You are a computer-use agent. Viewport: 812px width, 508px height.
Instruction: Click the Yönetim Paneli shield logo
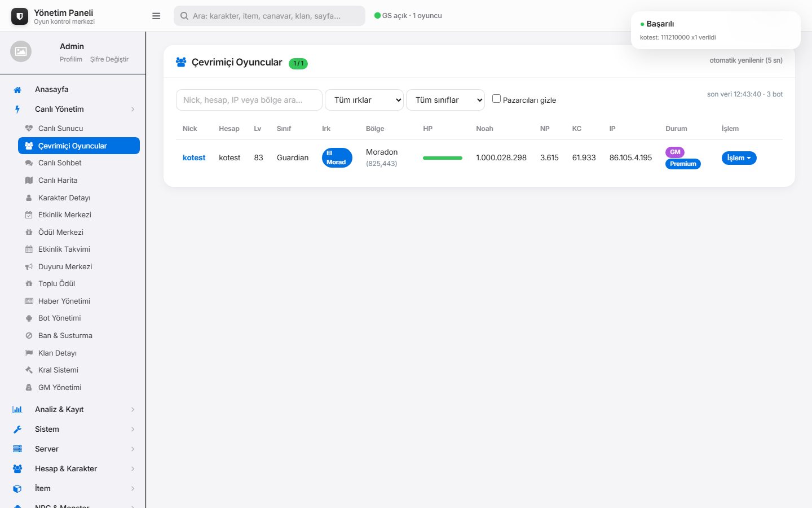[x=20, y=16]
